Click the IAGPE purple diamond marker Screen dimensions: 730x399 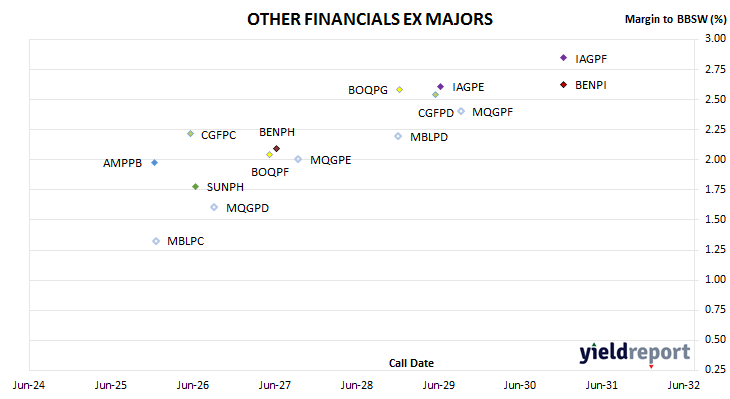(440, 87)
